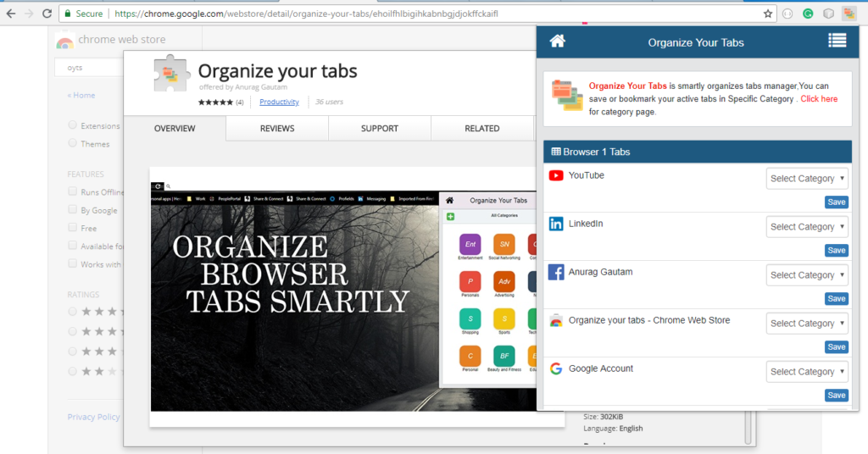868x454 pixels.
Task: Save the YouTube tab
Action: [x=836, y=202]
